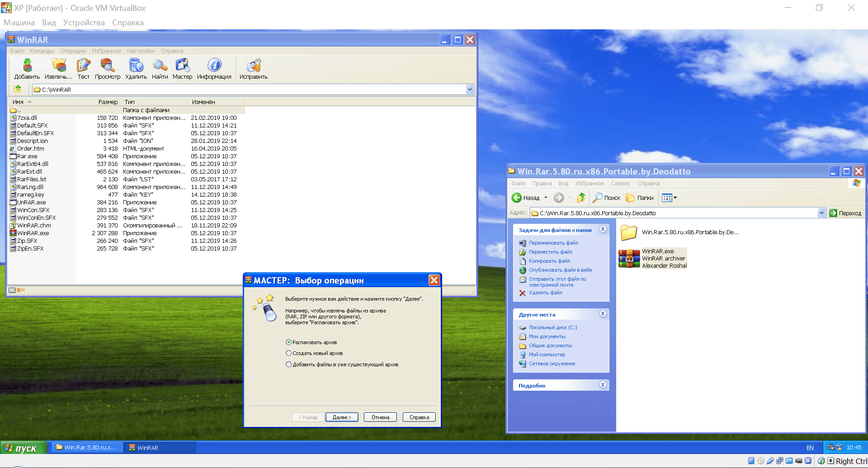This screenshot has height=468, width=868.
Task: Go up one folder level in WinRAR
Action: click(17, 89)
